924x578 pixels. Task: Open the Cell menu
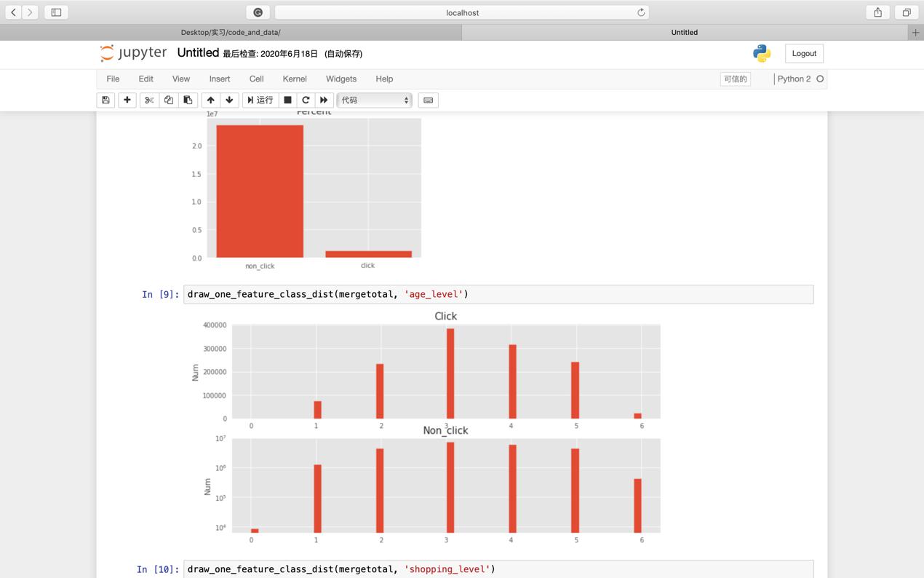256,79
